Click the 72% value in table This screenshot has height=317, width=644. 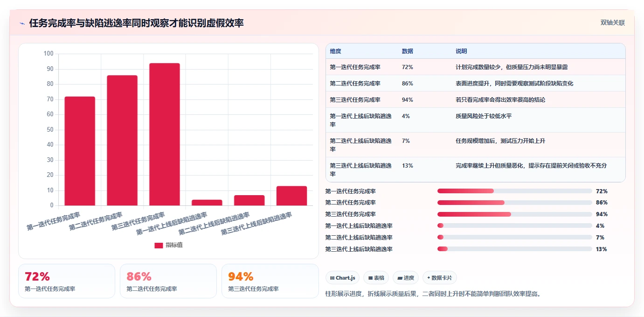407,67
